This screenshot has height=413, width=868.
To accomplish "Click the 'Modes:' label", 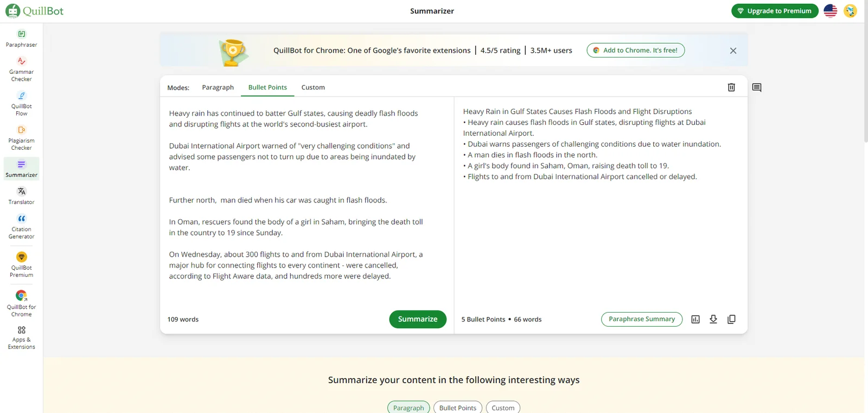I will point(178,87).
